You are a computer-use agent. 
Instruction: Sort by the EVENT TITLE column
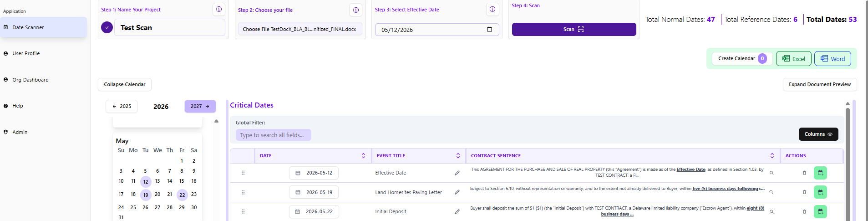point(458,156)
